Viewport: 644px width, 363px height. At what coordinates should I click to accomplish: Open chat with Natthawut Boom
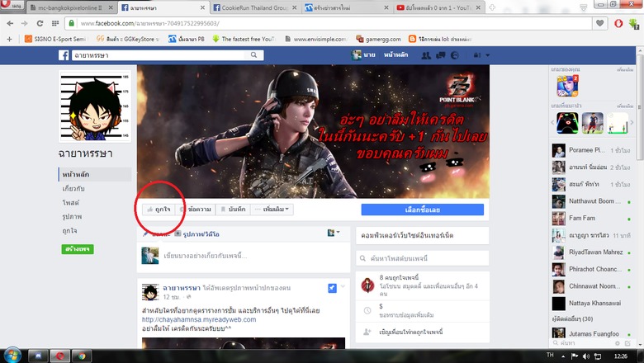(x=586, y=202)
